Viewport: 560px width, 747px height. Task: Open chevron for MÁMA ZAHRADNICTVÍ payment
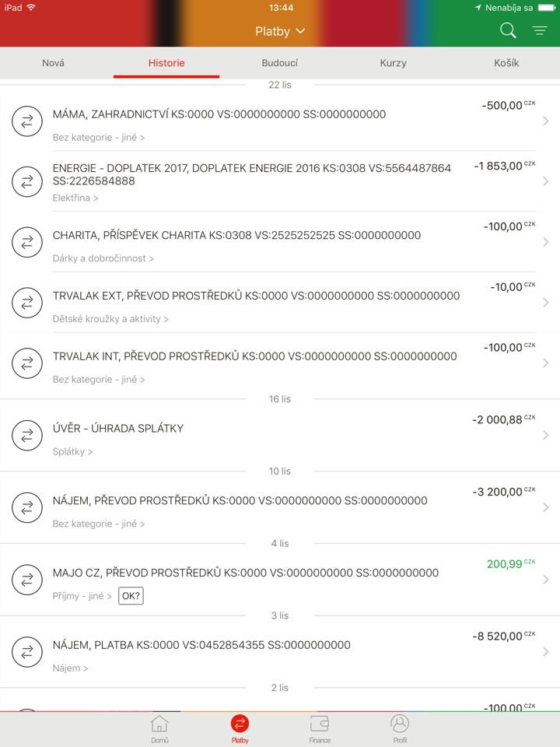[x=546, y=121]
